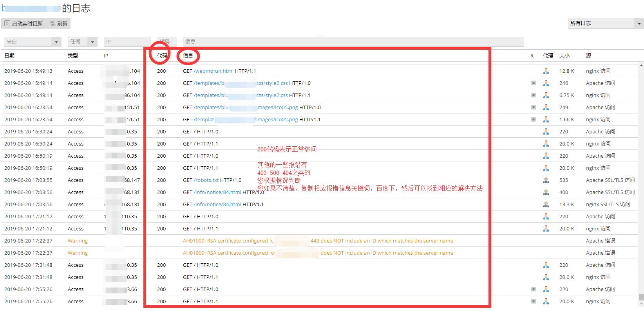
Task: Click agent icon in 17:21:12 Apache row
Action: point(546,216)
